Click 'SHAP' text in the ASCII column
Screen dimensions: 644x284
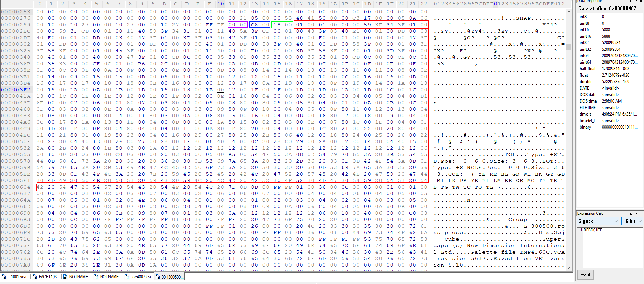(x=523, y=18)
